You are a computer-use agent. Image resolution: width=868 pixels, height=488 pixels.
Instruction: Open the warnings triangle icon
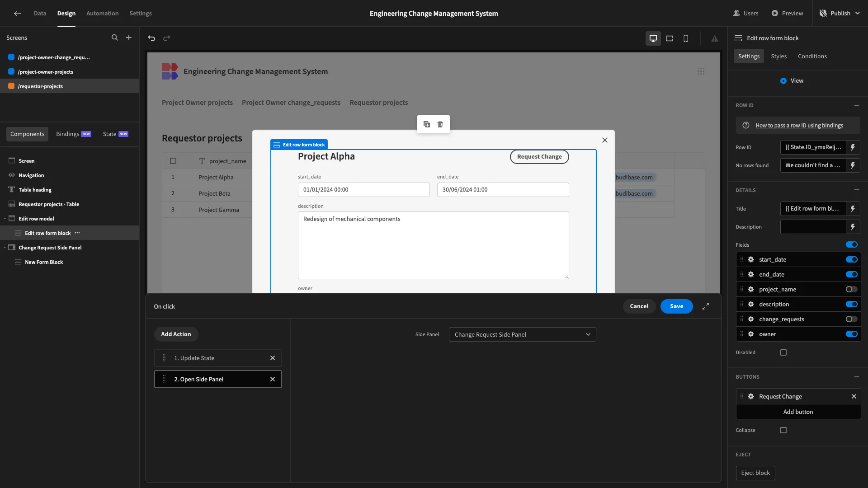[x=715, y=39]
